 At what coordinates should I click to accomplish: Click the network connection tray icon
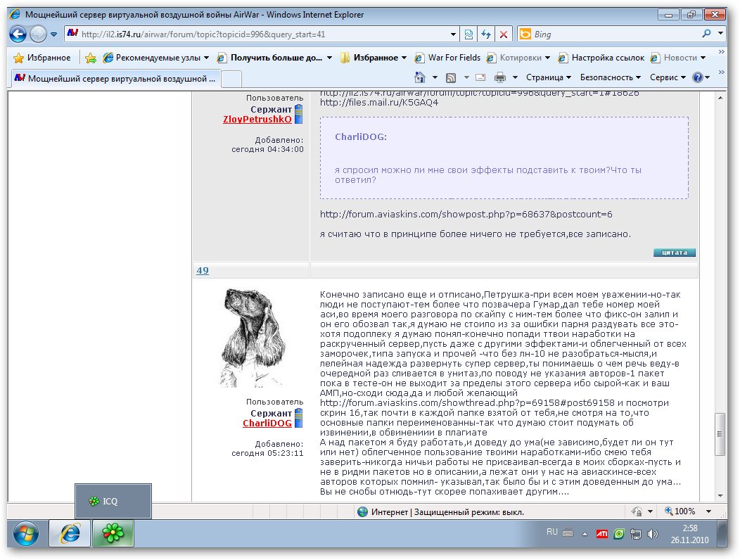(636, 534)
